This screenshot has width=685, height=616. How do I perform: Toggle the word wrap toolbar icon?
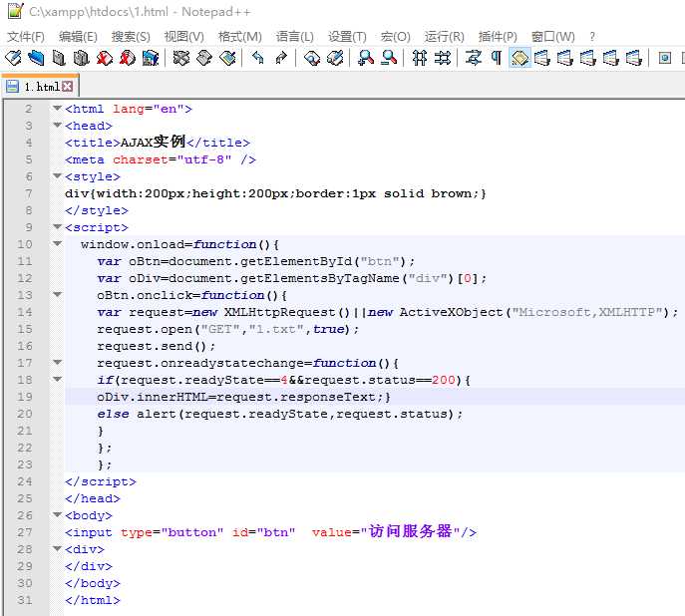[474, 58]
